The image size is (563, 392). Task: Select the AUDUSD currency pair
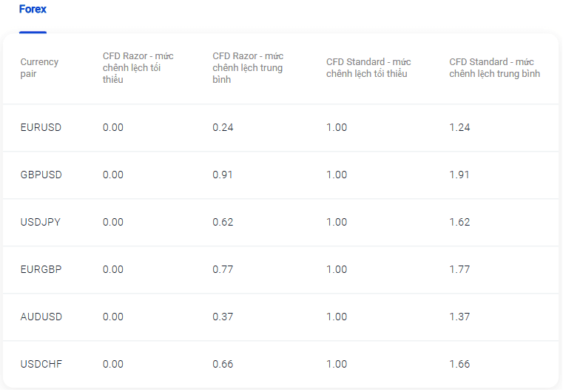[41, 317]
